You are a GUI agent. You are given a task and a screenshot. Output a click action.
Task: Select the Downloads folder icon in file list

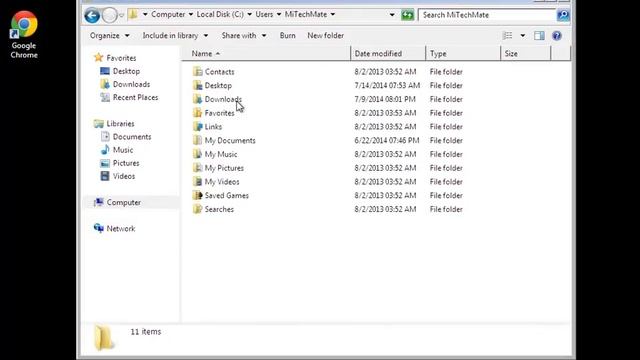[198, 99]
